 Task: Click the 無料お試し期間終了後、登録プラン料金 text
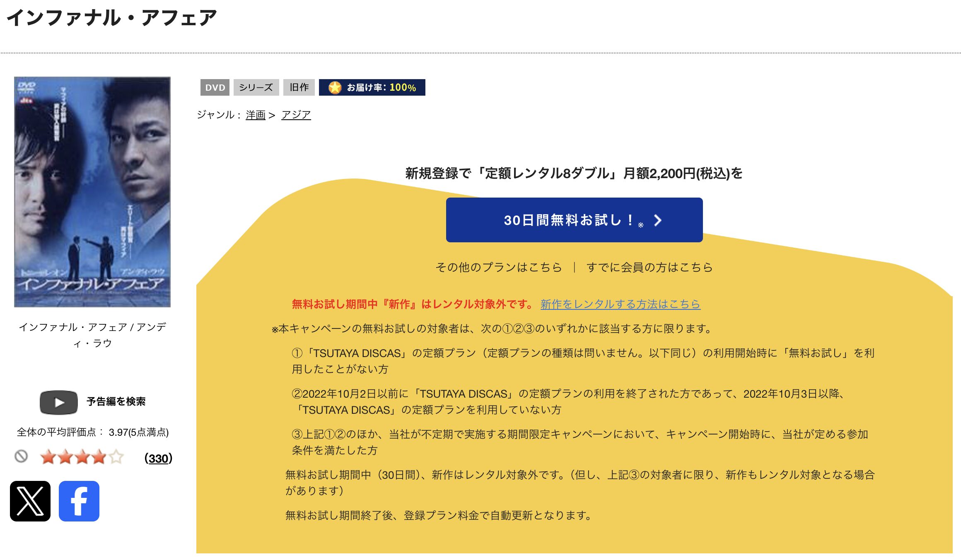coord(439,515)
